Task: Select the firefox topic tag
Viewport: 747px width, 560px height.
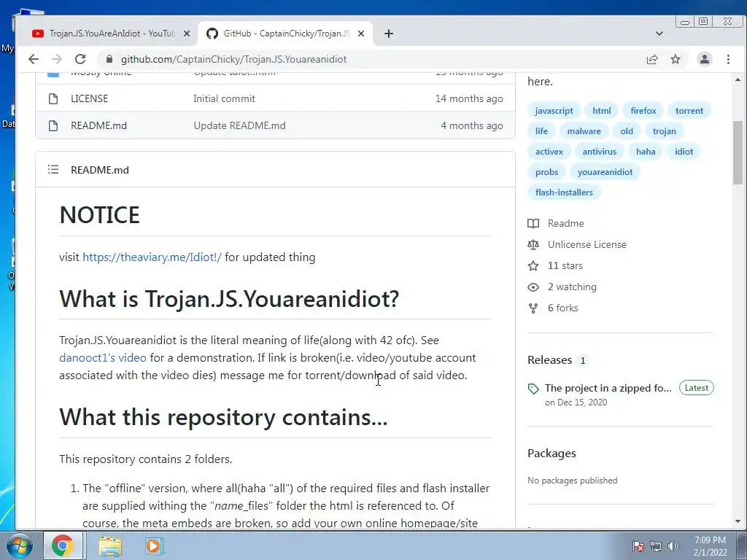Action: (x=643, y=111)
